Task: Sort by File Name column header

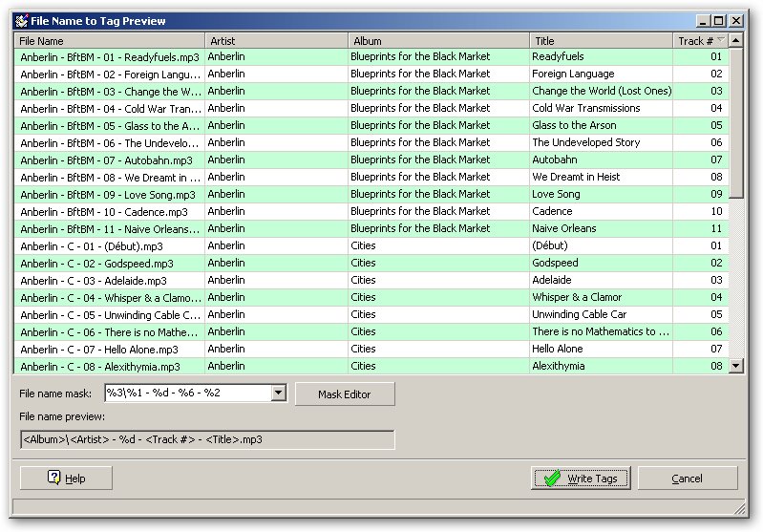Action: pos(110,41)
